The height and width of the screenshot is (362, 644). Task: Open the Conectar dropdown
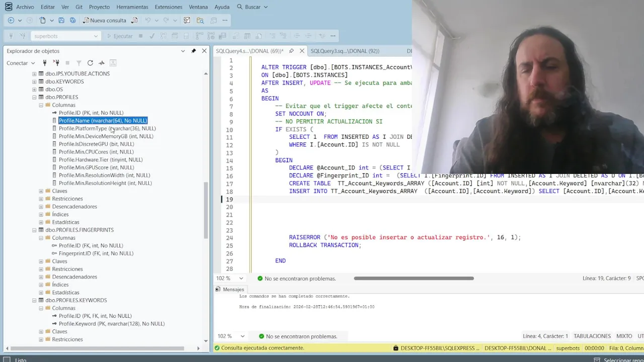pyautogui.click(x=21, y=63)
